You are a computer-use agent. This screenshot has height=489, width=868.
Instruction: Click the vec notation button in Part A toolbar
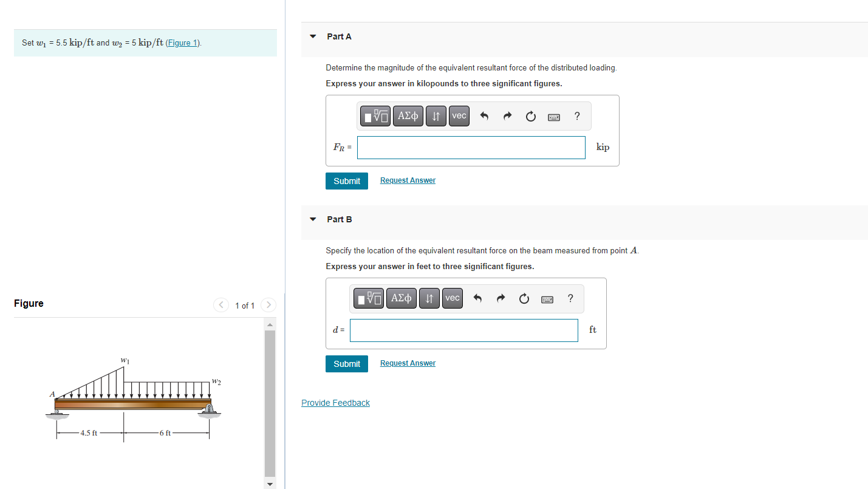pos(459,115)
